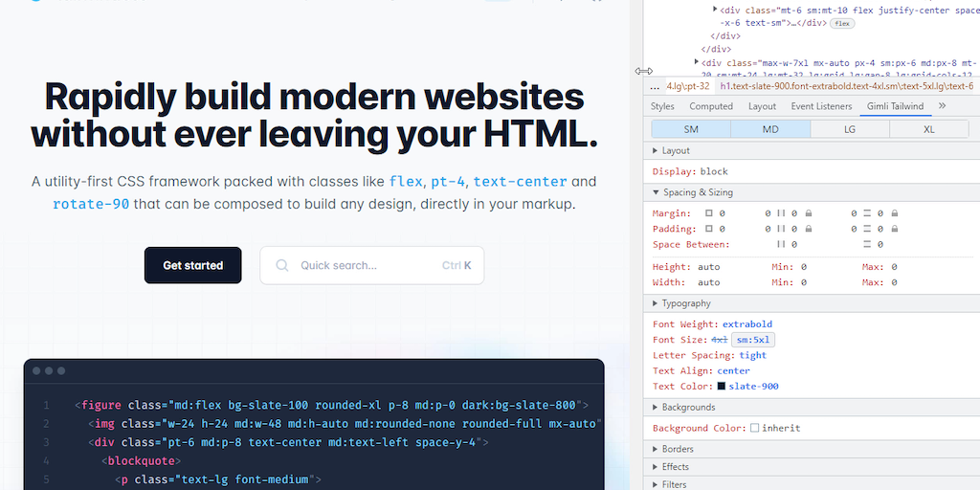Click the sm:5xl font size chip
Screen dimensions: 980x490
click(x=753, y=340)
